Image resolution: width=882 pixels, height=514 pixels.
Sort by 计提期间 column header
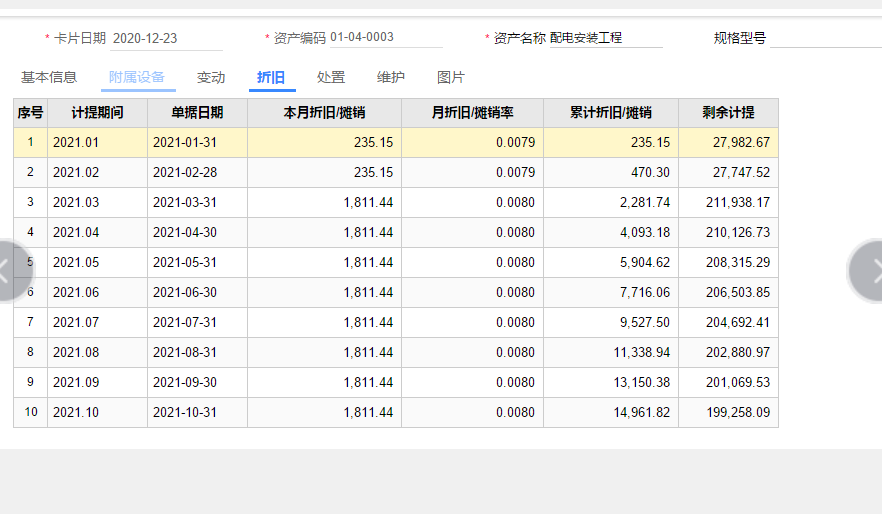[97, 112]
